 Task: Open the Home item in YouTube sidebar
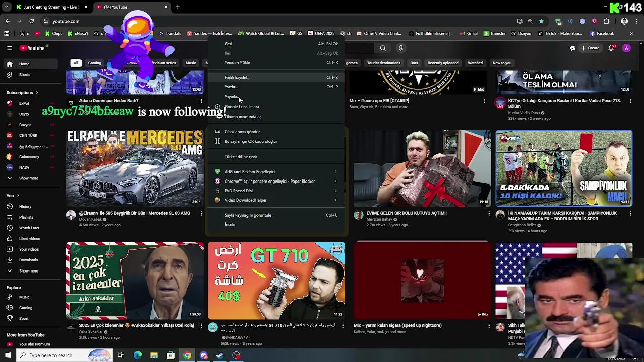(x=32, y=64)
